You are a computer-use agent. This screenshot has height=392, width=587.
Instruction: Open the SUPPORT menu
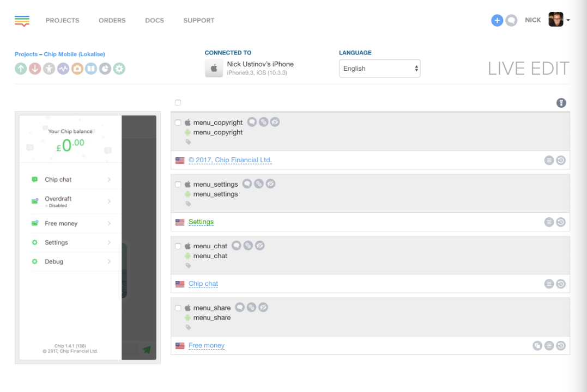tap(199, 21)
